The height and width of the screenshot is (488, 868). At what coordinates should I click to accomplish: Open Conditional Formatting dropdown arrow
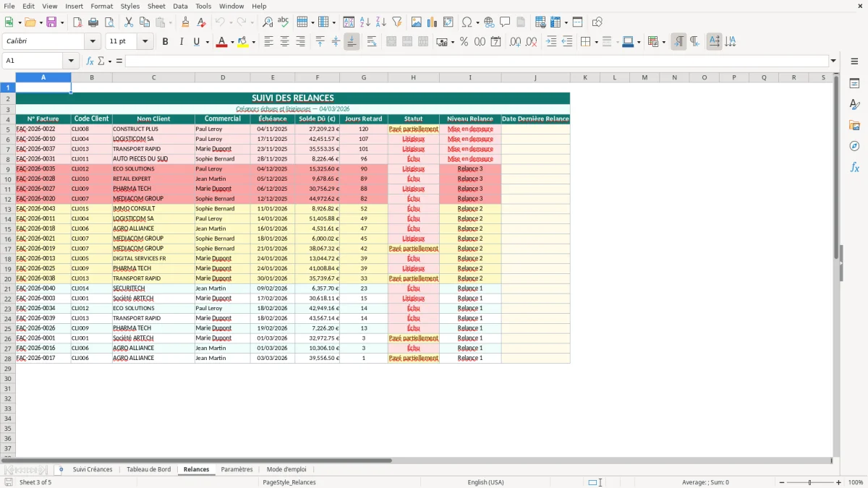coord(663,42)
